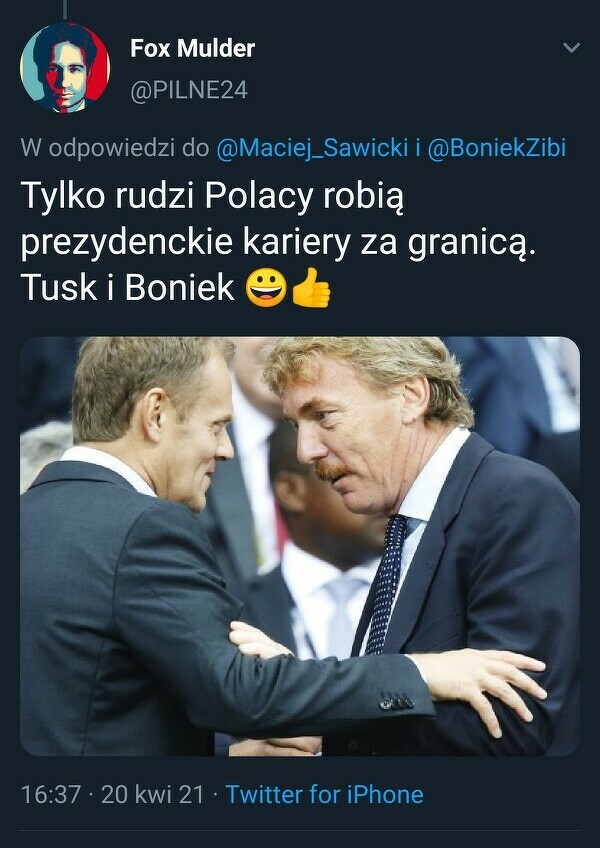Tap the thread connector line above avatar
Viewport: 600px width, 848px height.
[x=64, y=9]
